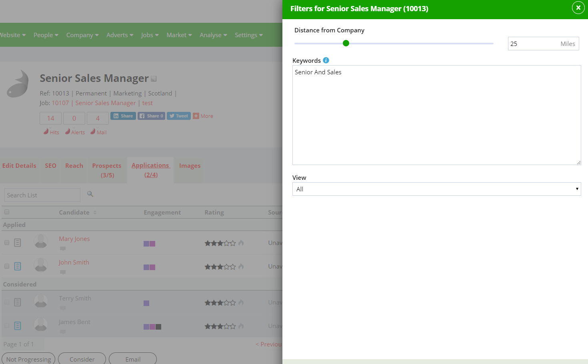Click the comment bubble icon under John Smith
588x364 pixels.
[x=62, y=272]
